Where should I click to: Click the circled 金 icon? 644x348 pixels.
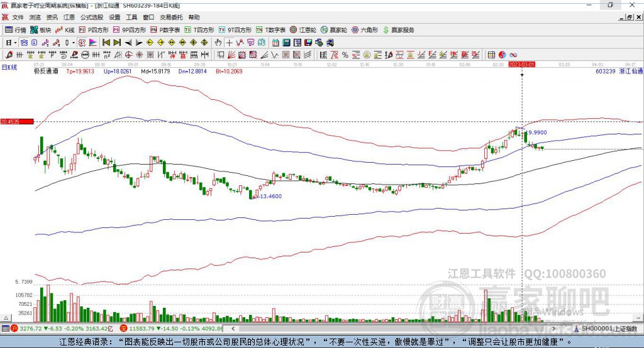[x=367, y=55]
